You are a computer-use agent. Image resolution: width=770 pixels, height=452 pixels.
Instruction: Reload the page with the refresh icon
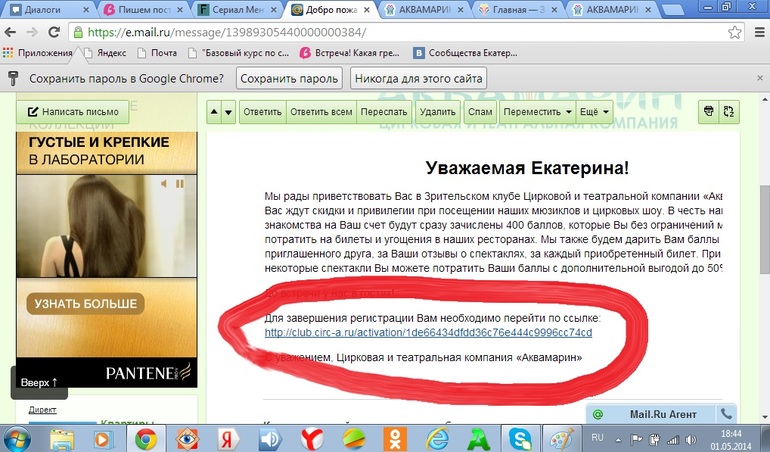coord(54,32)
